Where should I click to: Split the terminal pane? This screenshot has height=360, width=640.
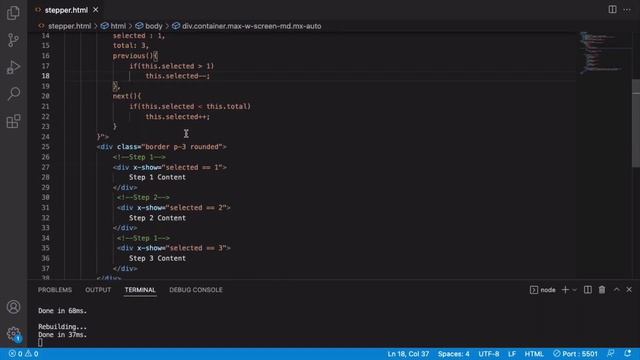tap(588, 290)
